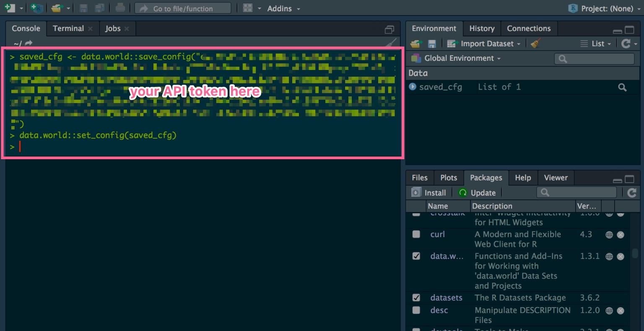
Task: Click the Install packages button
Action: [x=429, y=193]
